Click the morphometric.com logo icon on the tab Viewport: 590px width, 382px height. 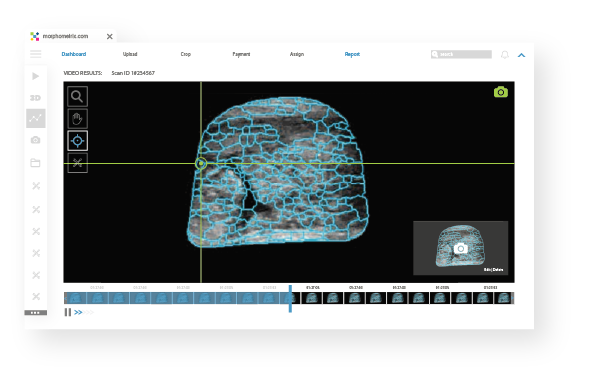coord(35,36)
